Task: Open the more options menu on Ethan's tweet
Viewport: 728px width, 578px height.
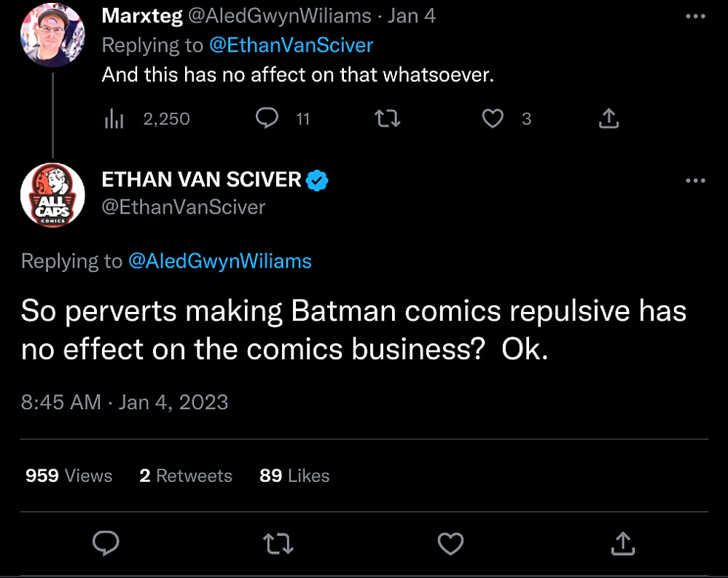Action: click(696, 180)
